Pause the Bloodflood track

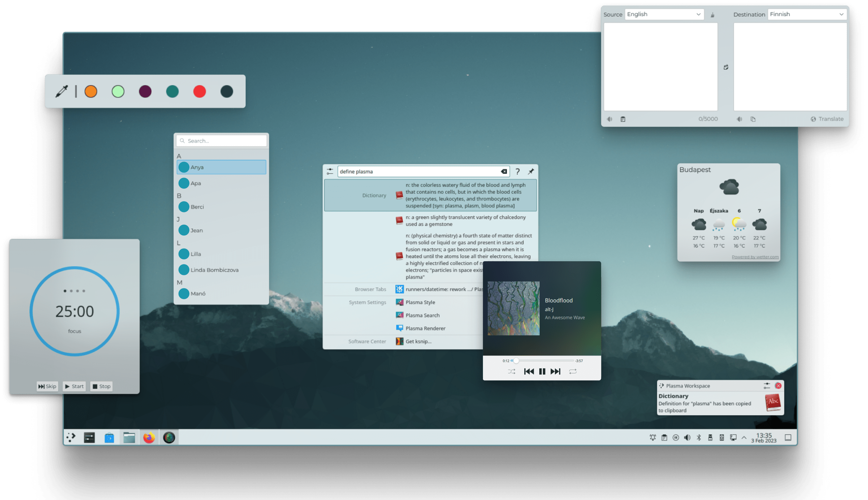point(542,371)
